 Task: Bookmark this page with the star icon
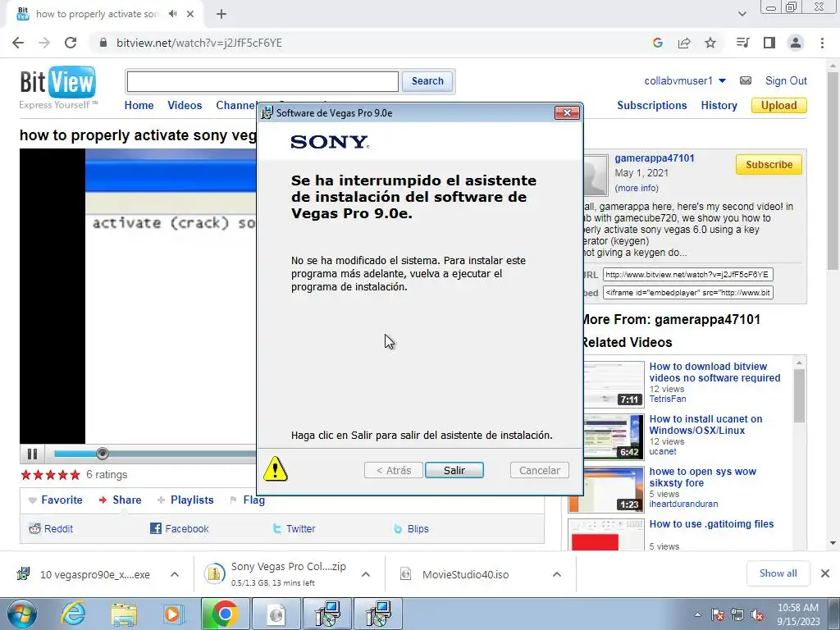710,43
